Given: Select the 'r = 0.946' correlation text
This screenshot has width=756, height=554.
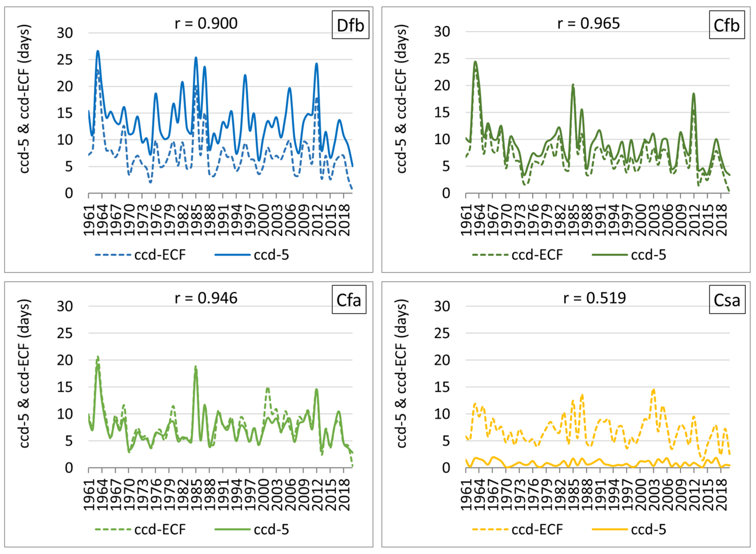Looking at the screenshot, I should (206, 298).
